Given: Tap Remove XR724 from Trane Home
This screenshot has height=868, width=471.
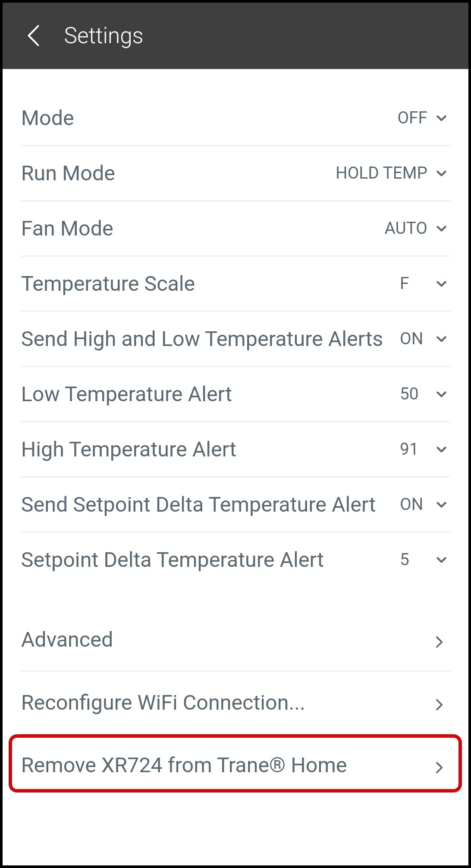Looking at the screenshot, I should 184,765.
